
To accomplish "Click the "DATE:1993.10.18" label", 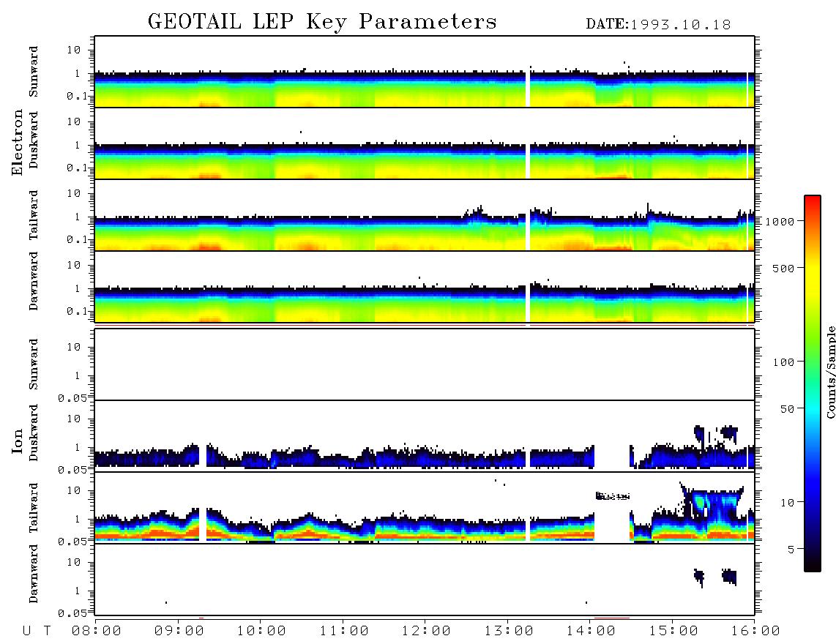I will (x=658, y=25).
